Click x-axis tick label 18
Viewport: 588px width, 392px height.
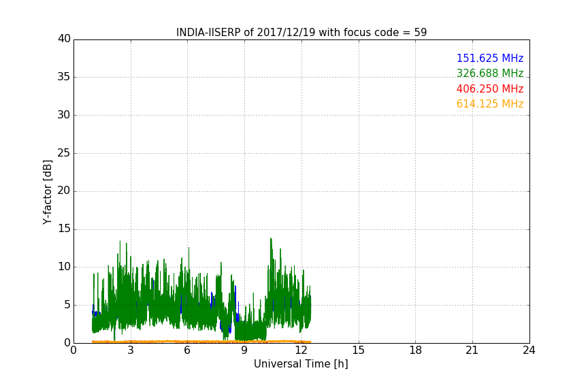coord(416,350)
